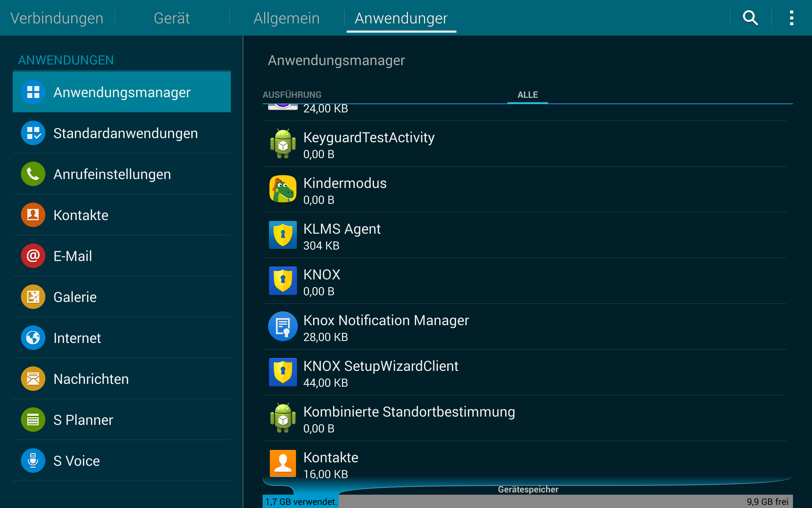812x508 pixels.
Task: Select the Anwendungen top tab
Action: [401, 18]
